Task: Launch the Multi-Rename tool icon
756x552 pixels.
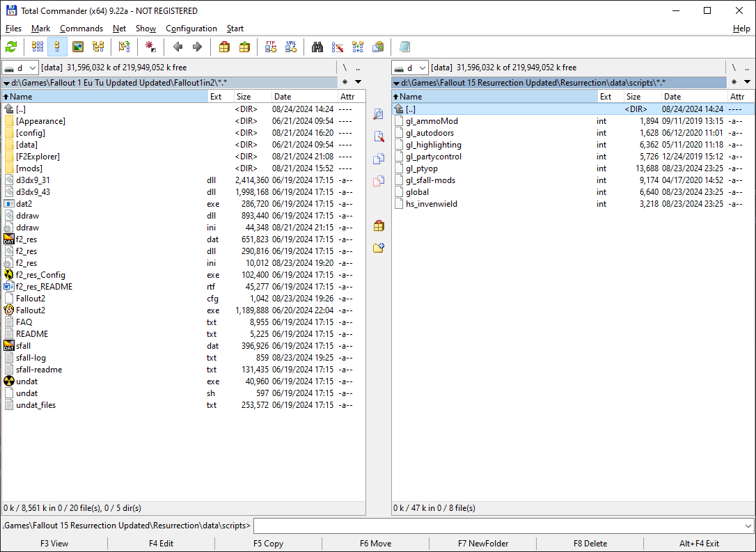Action: point(338,47)
